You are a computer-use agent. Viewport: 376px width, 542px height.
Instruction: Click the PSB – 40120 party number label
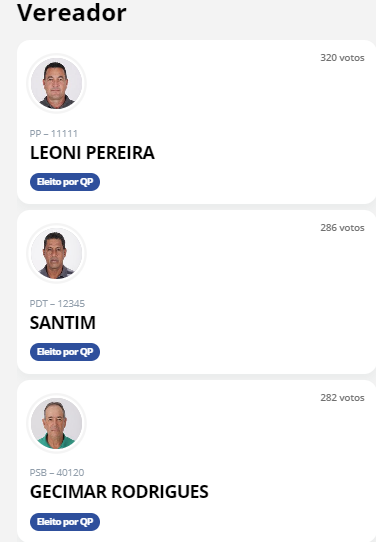(x=57, y=473)
